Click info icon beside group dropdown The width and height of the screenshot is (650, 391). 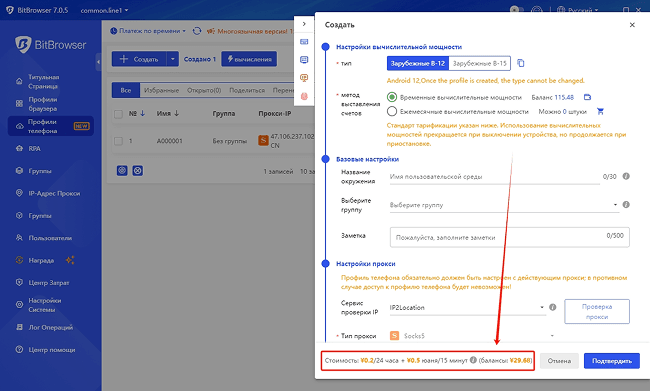point(626,204)
